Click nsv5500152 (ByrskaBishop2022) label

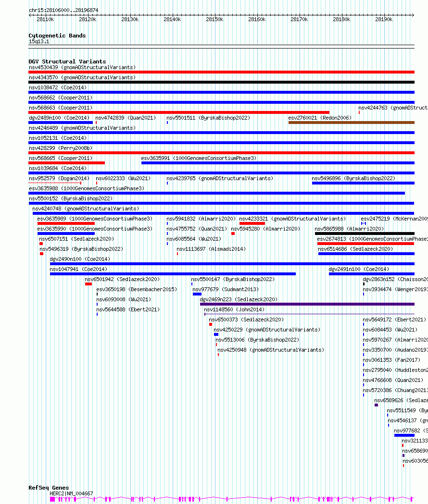(x=71, y=198)
